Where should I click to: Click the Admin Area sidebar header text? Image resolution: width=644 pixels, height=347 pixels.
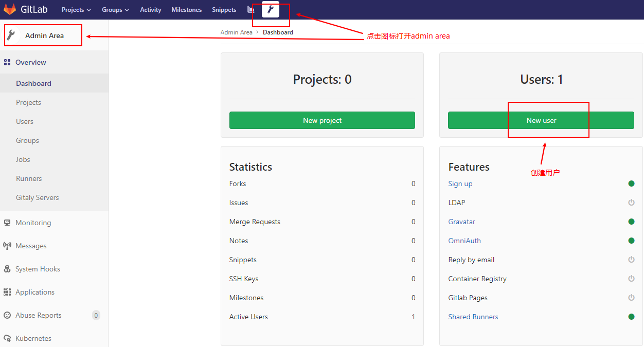coord(45,35)
